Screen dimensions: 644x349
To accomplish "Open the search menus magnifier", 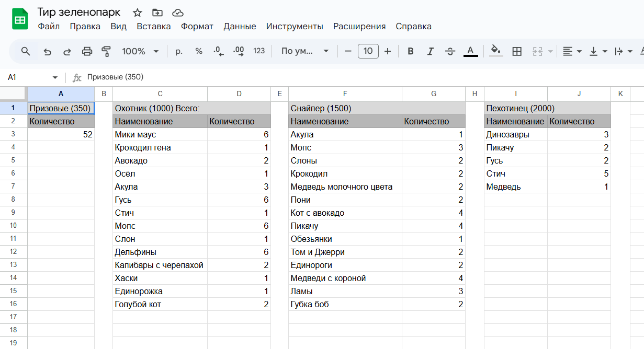I will point(26,51).
